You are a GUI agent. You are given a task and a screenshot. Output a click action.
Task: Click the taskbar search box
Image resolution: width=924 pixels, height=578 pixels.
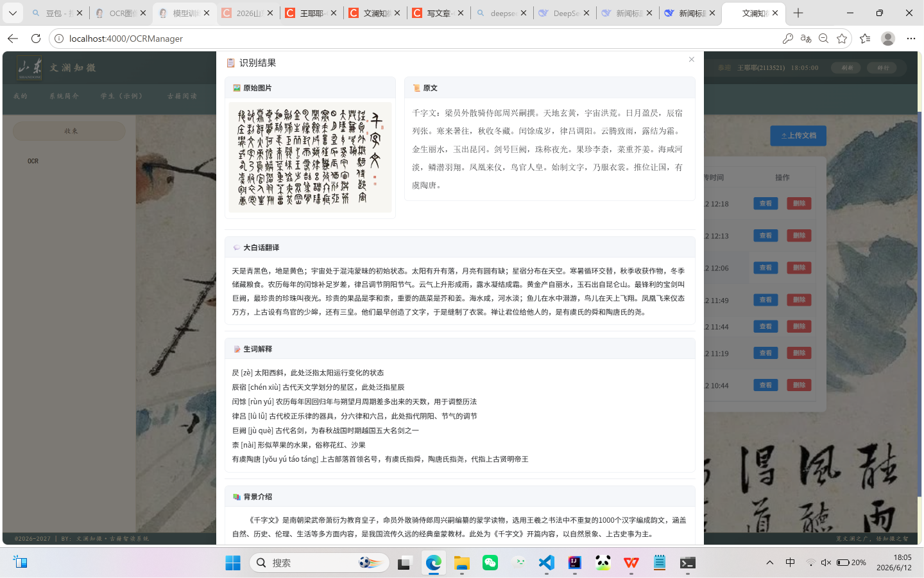click(320, 563)
